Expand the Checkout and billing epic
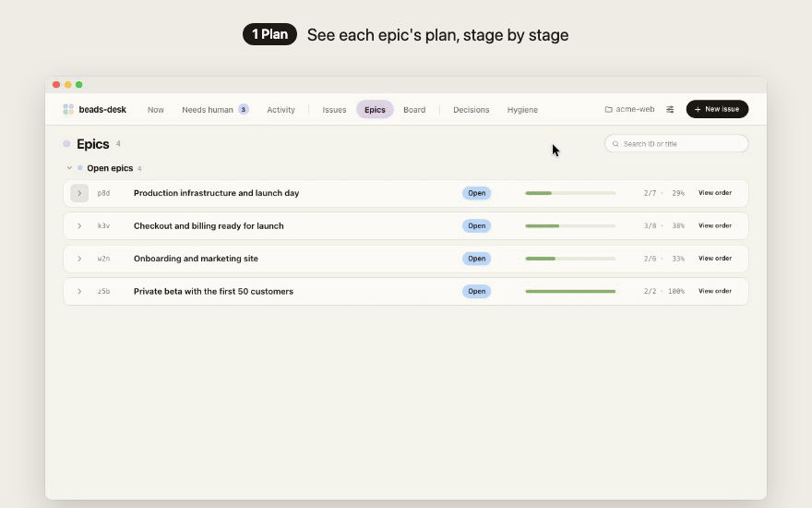The image size is (812, 508). coord(79,226)
